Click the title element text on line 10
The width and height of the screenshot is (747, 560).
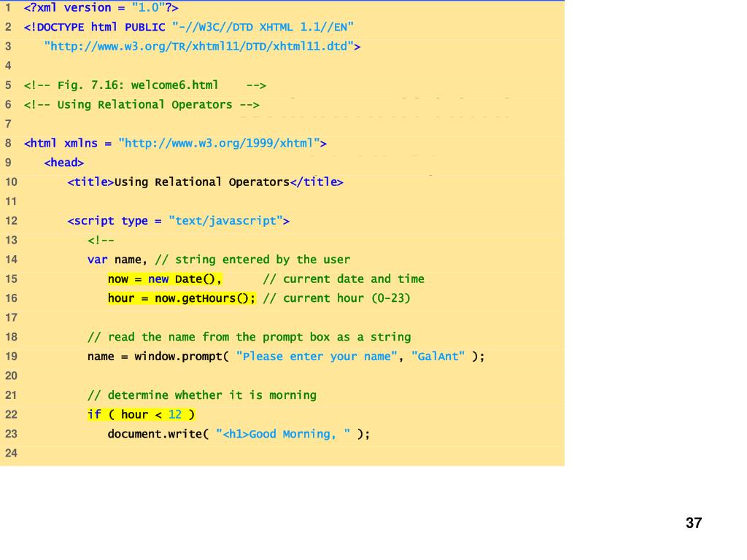click(x=201, y=182)
